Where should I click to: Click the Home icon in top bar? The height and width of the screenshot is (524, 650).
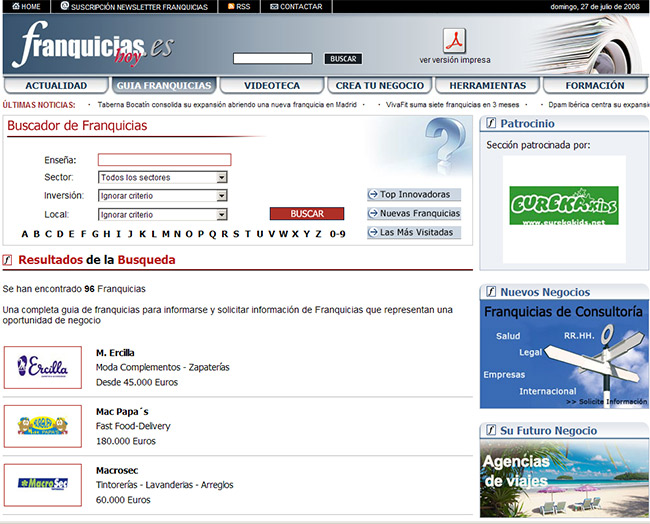[x=12, y=6]
